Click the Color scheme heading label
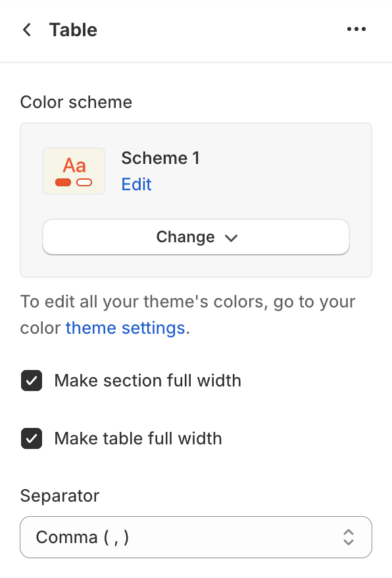Viewport: 392px width, 578px height. [76, 102]
